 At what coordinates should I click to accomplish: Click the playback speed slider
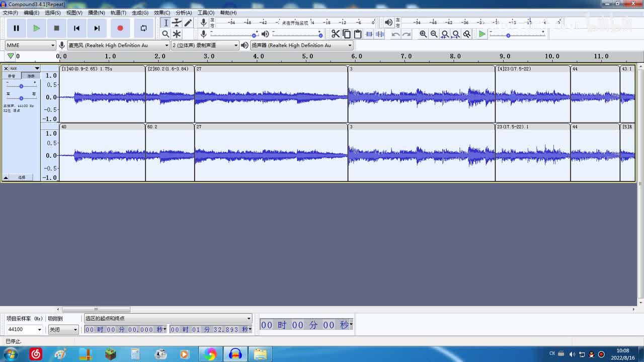(517, 34)
